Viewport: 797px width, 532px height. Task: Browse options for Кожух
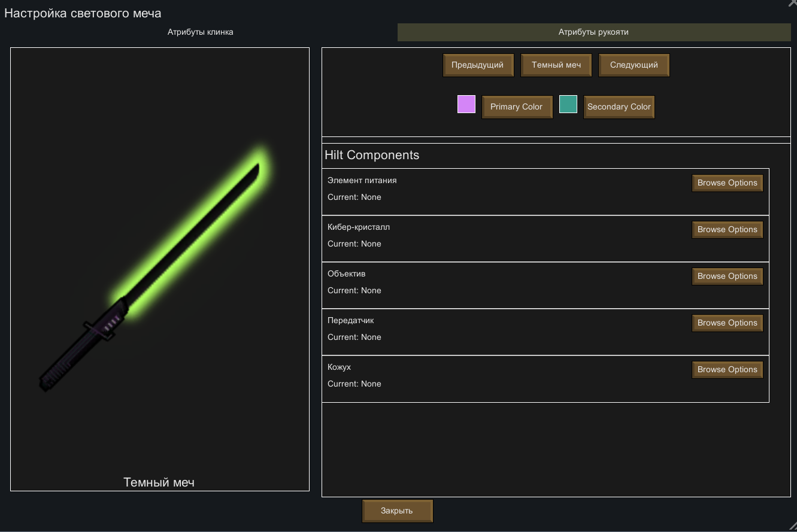pyautogui.click(x=727, y=370)
